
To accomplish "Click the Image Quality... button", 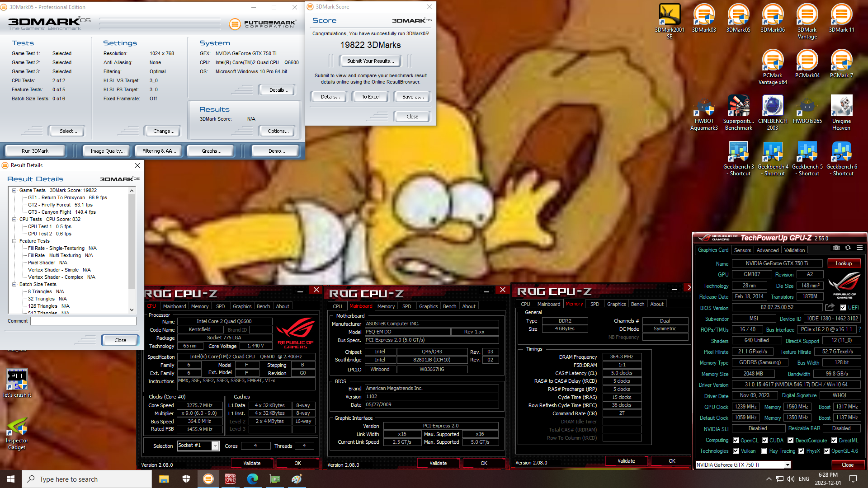I will (107, 151).
